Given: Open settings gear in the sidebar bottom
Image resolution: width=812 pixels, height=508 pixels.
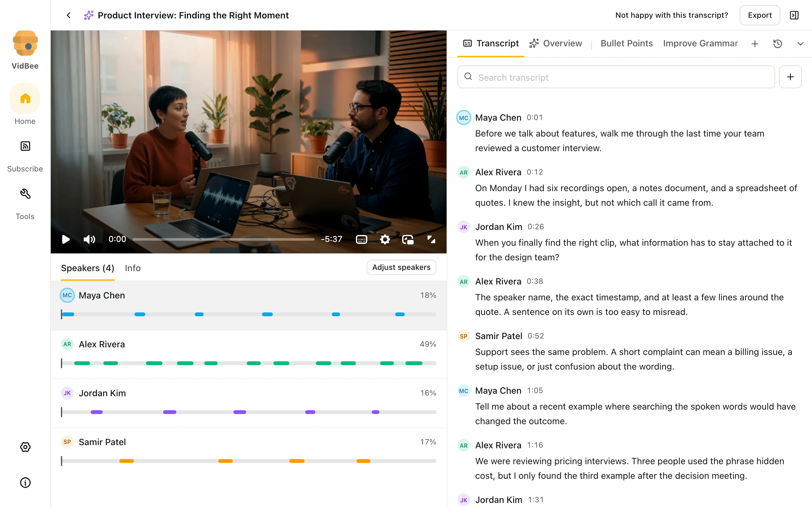Looking at the screenshot, I should coord(25,447).
